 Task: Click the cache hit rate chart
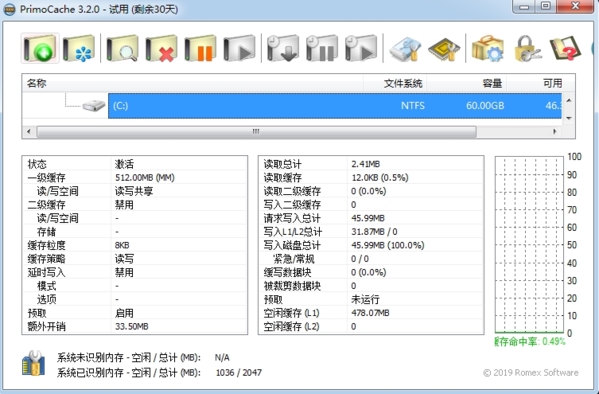pyautogui.click(x=529, y=245)
